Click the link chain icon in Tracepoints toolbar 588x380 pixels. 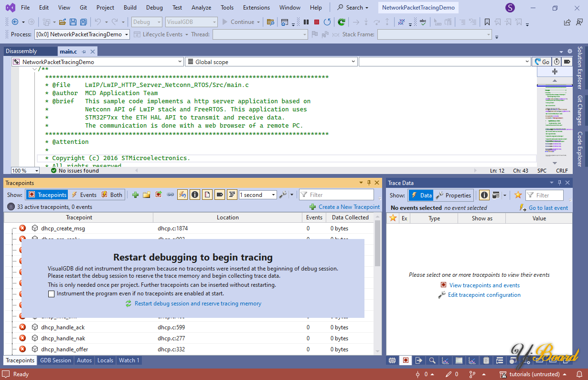point(170,195)
